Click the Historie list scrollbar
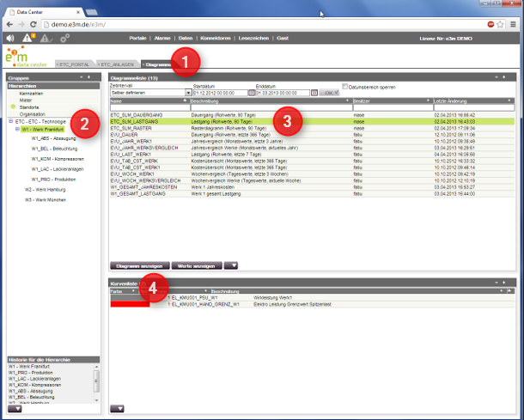The width and height of the screenshot is (524, 420). 96,383
